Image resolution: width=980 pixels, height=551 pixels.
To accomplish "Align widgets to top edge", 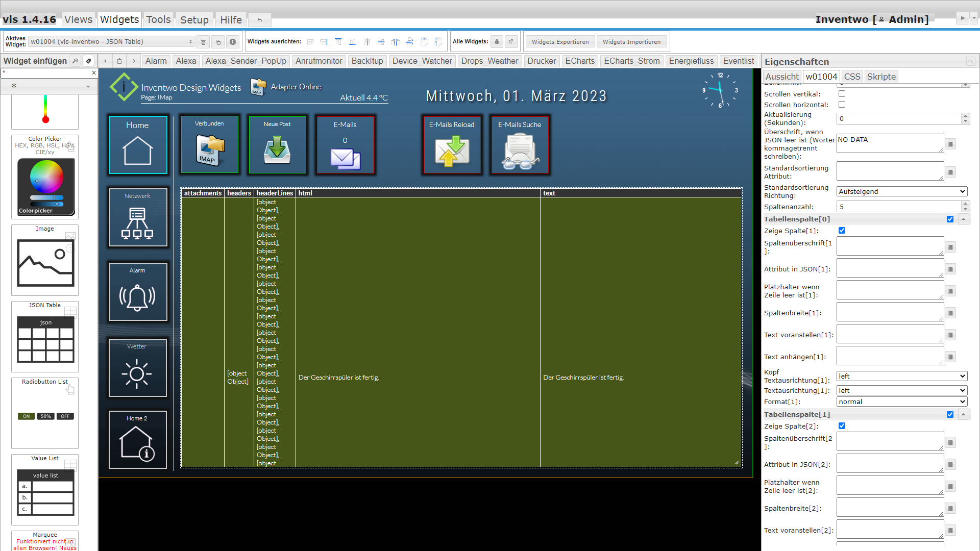I will (338, 42).
